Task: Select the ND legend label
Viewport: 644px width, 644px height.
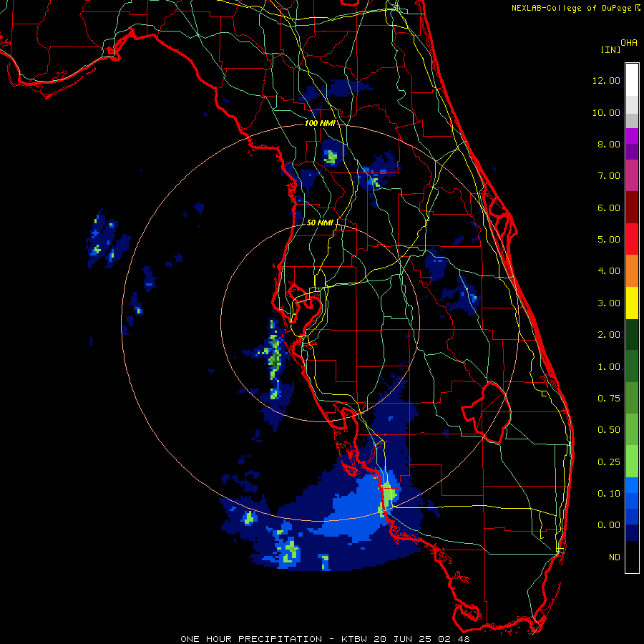Action: click(615, 557)
